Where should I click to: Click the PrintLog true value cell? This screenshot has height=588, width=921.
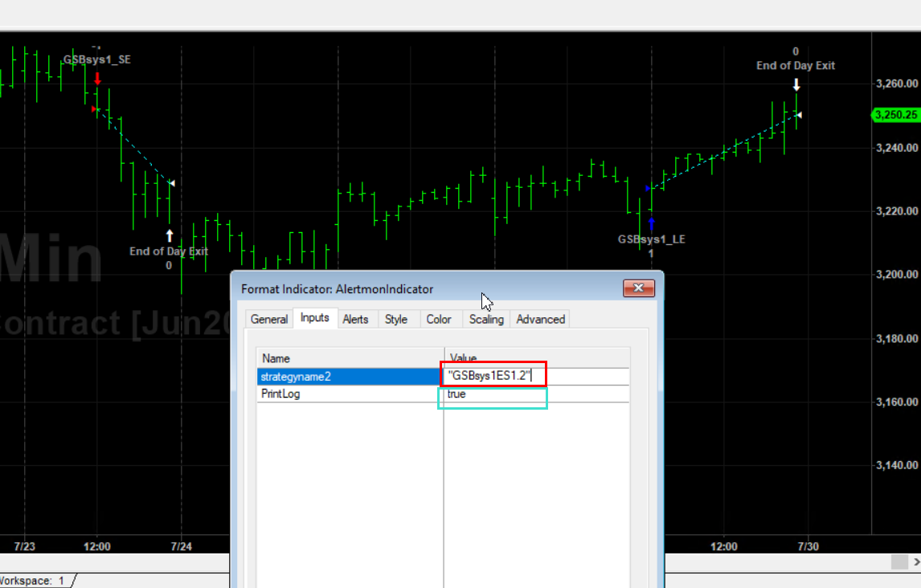[492, 394]
